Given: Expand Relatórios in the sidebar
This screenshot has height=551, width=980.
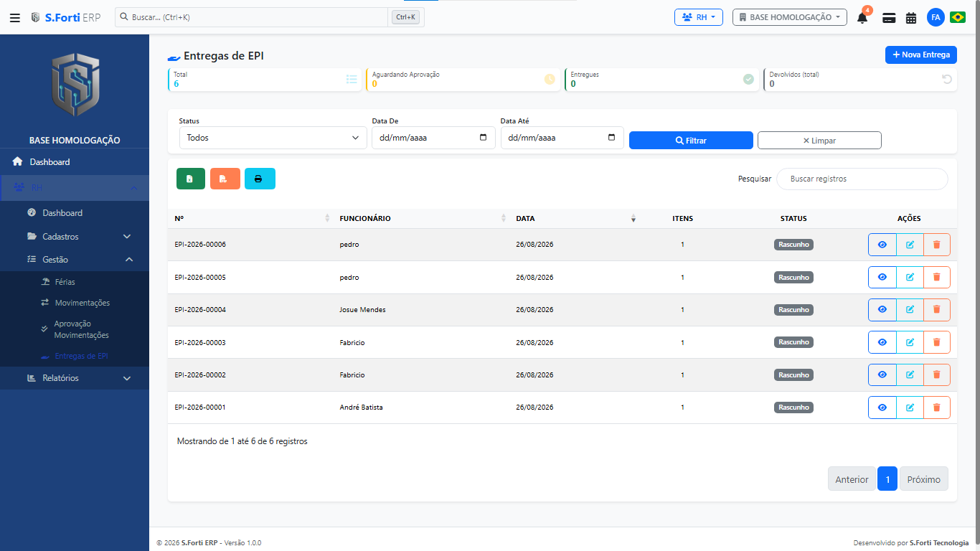Looking at the screenshot, I should click(75, 378).
